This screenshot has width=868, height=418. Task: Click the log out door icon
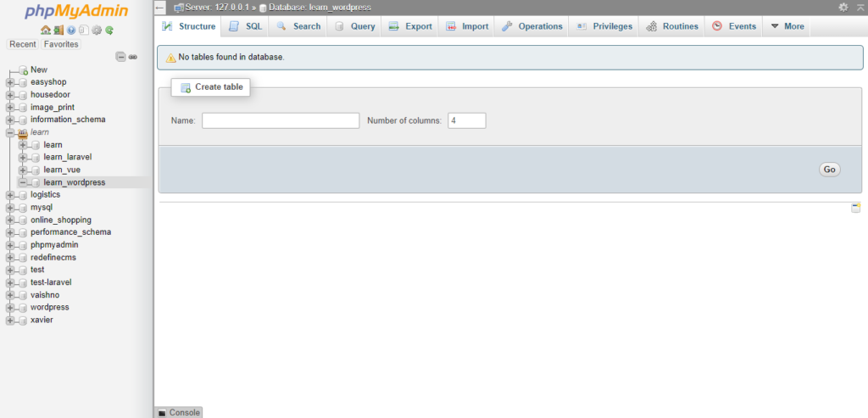pyautogui.click(x=58, y=31)
